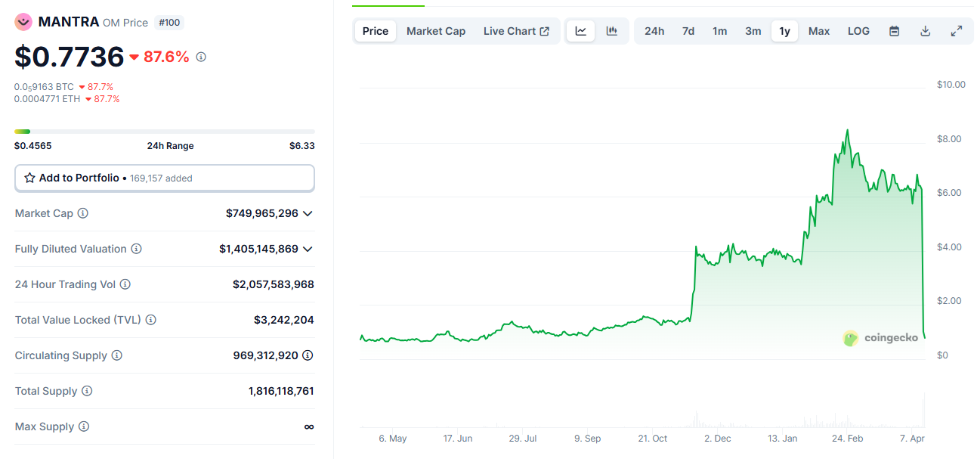The image size is (980, 459).
Task: Click the 24 Feb date on chart axis
Action: click(x=847, y=439)
